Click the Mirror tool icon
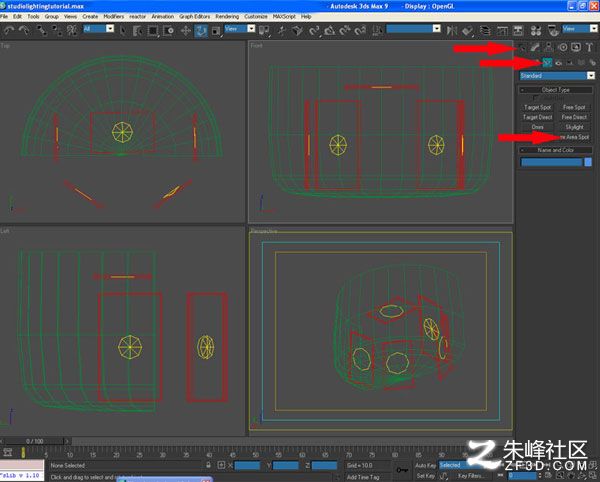 [452, 30]
